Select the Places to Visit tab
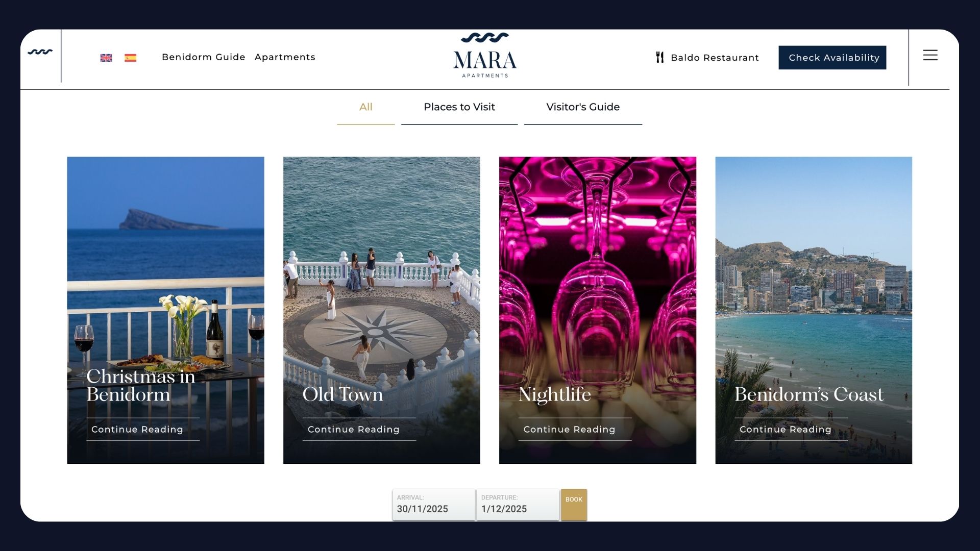980x551 pixels. pos(459,108)
